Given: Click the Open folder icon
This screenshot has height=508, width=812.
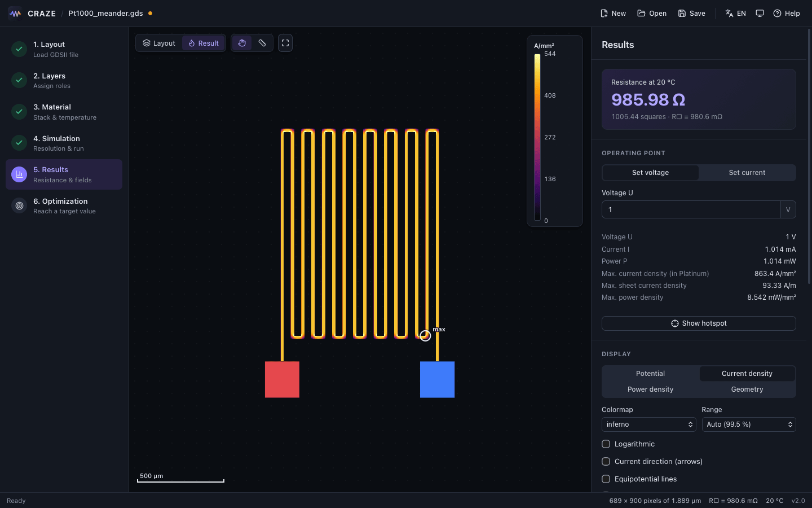Looking at the screenshot, I should pos(641,14).
